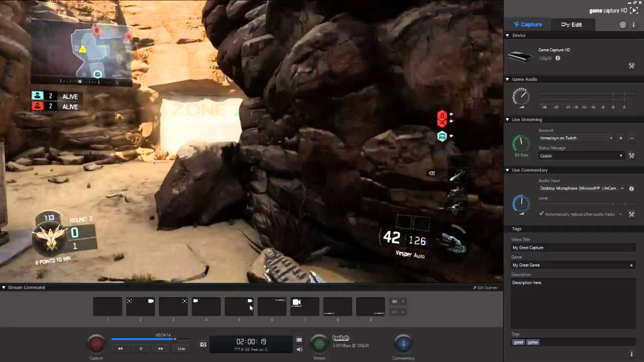
Task: Click the preview display icon above speaker
Action: tap(299, 340)
